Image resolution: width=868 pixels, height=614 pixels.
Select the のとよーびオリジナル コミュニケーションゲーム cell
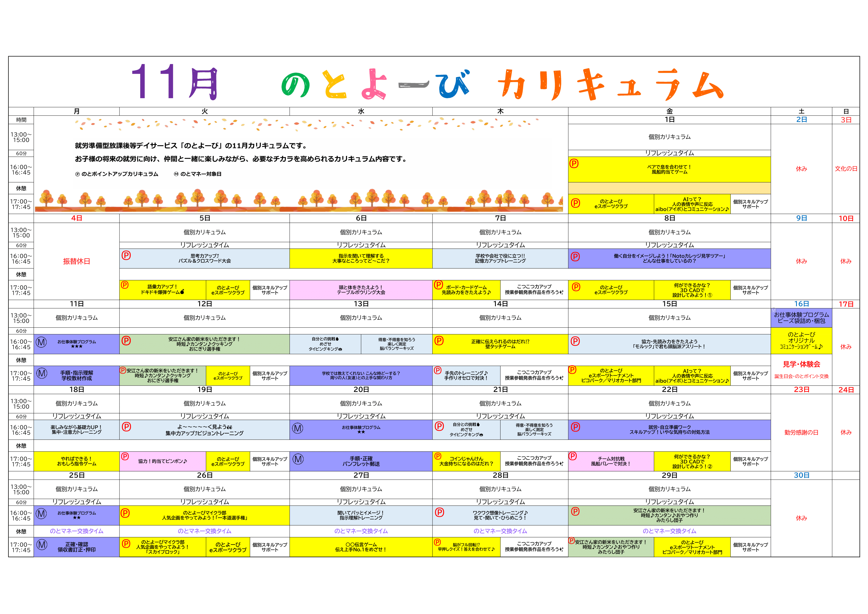[802, 341]
